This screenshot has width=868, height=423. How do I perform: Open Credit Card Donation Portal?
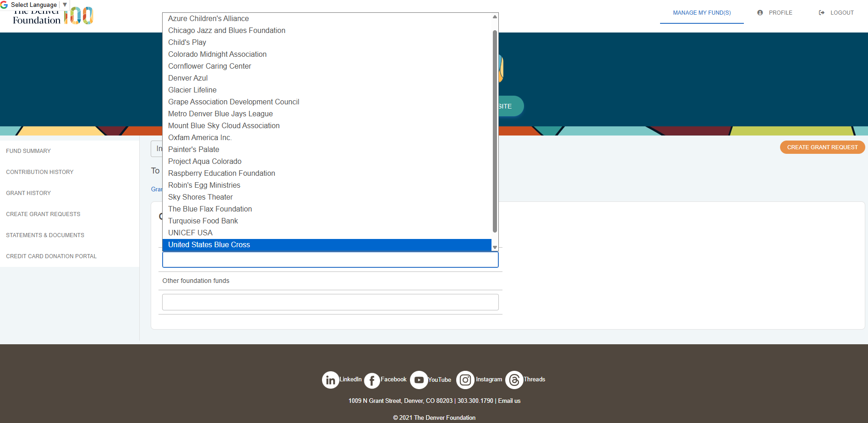[x=51, y=256]
